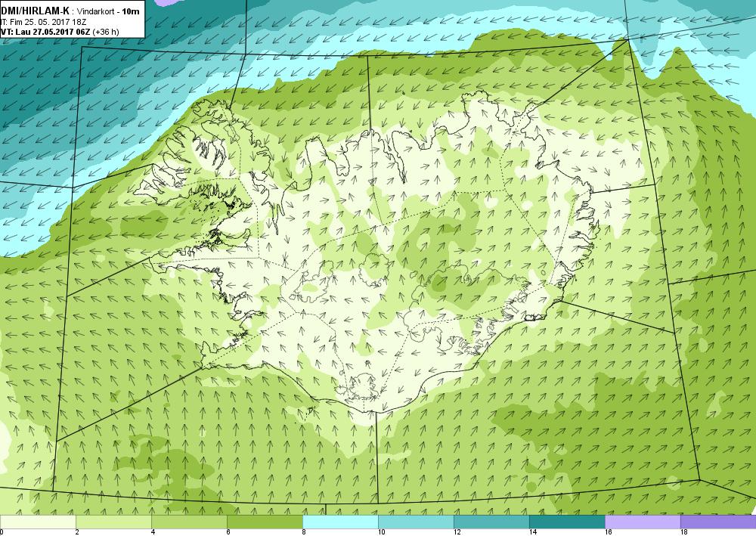Select the darker purple 18+ legend swatch
756x536 pixels.
[x=718, y=522]
